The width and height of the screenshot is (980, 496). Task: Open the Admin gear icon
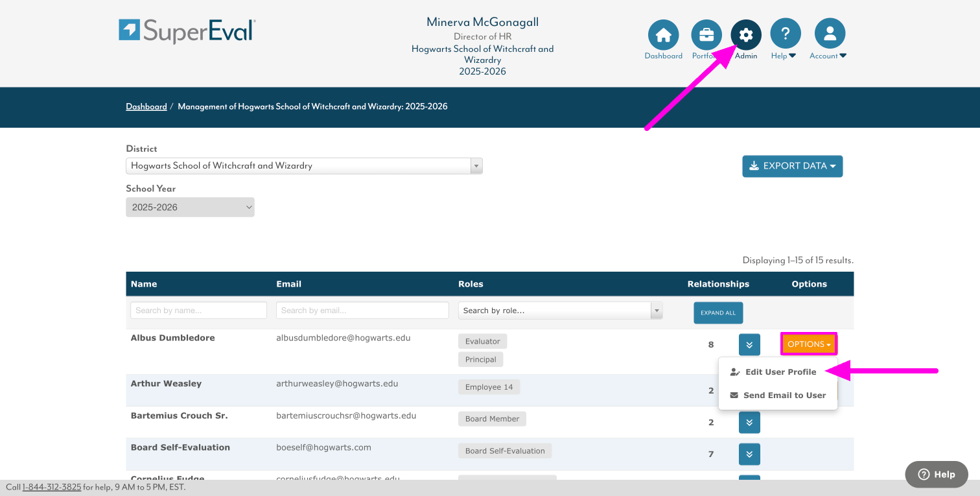tap(746, 35)
